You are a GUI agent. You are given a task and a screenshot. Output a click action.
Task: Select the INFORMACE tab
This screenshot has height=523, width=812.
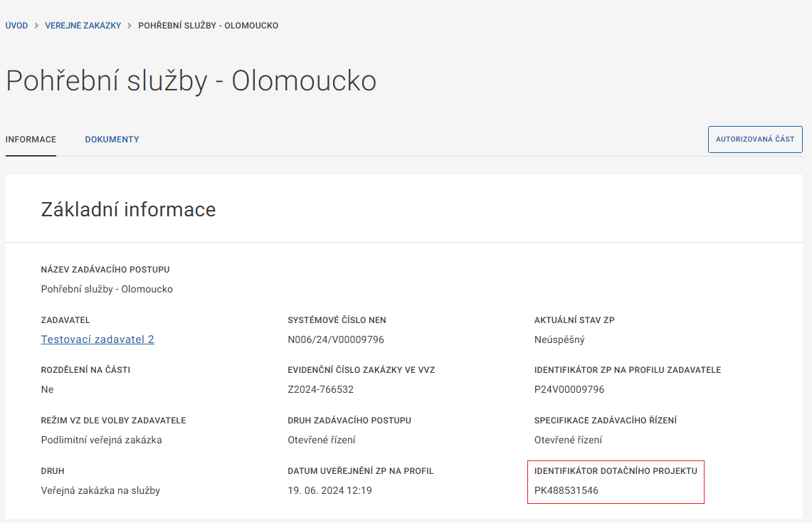pyautogui.click(x=30, y=139)
